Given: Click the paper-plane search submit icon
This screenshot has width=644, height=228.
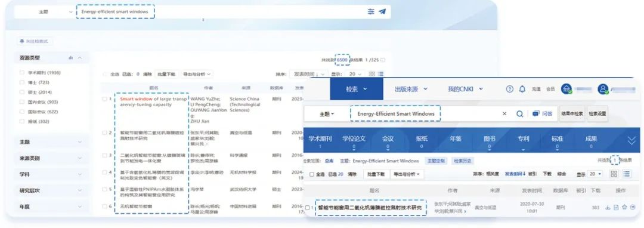Looking at the screenshot, I should click(382, 11).
